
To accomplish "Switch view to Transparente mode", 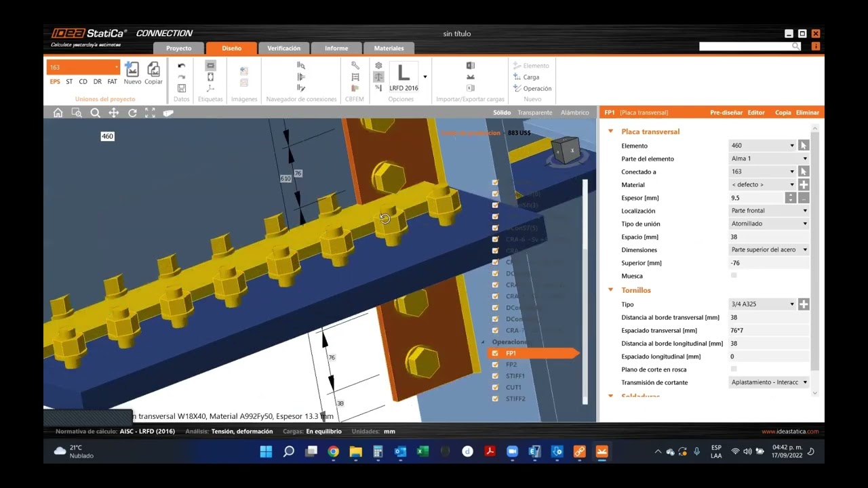I will pos(535,113).
